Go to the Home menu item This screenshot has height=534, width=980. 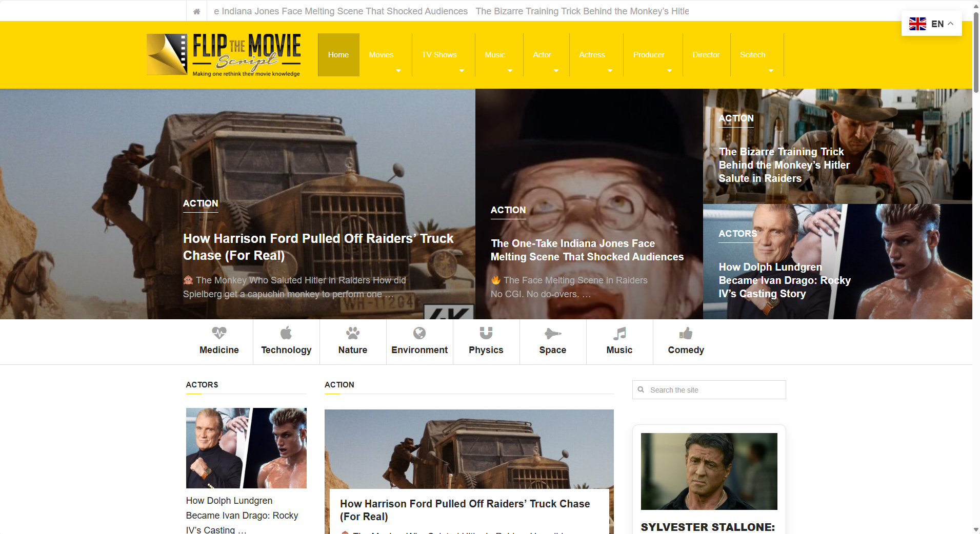pyautogui.click(x=338, y=55)
